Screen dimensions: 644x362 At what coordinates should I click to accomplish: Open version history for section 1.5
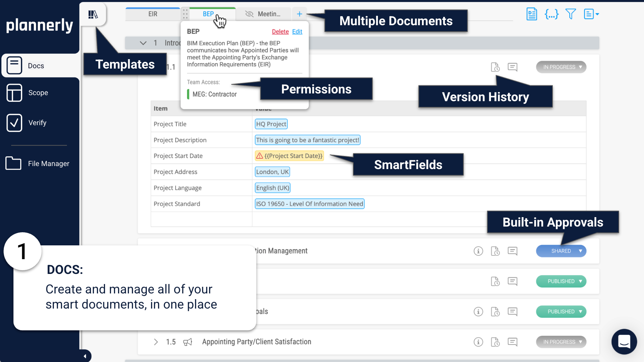495,342
